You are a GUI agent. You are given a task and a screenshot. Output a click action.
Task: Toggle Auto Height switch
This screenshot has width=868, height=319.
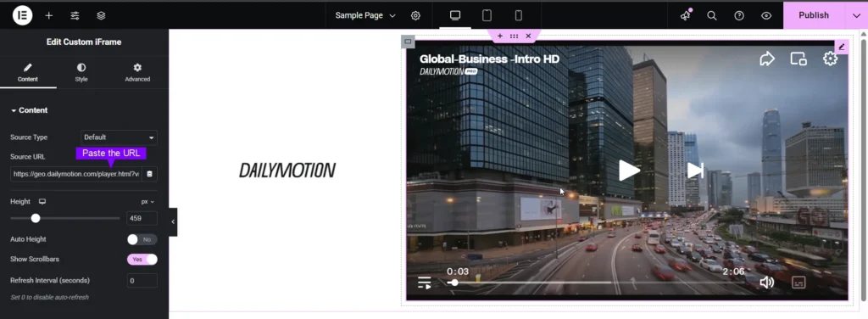point(142,239)
